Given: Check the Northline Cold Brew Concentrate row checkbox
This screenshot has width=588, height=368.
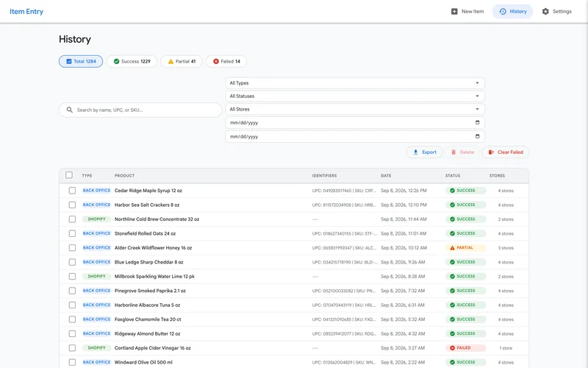Looking at the screenshot, I should coord(72,219).
